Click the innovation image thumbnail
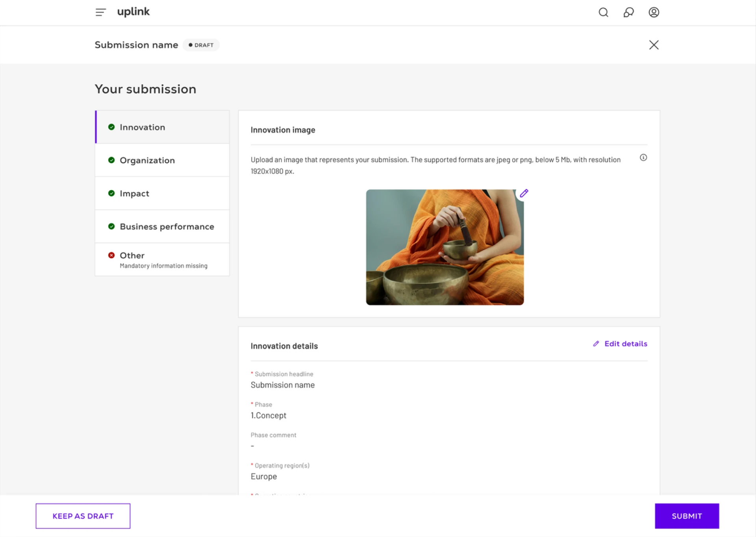Image resolution: width=756 pixels, height=537 pixels. 445,247
